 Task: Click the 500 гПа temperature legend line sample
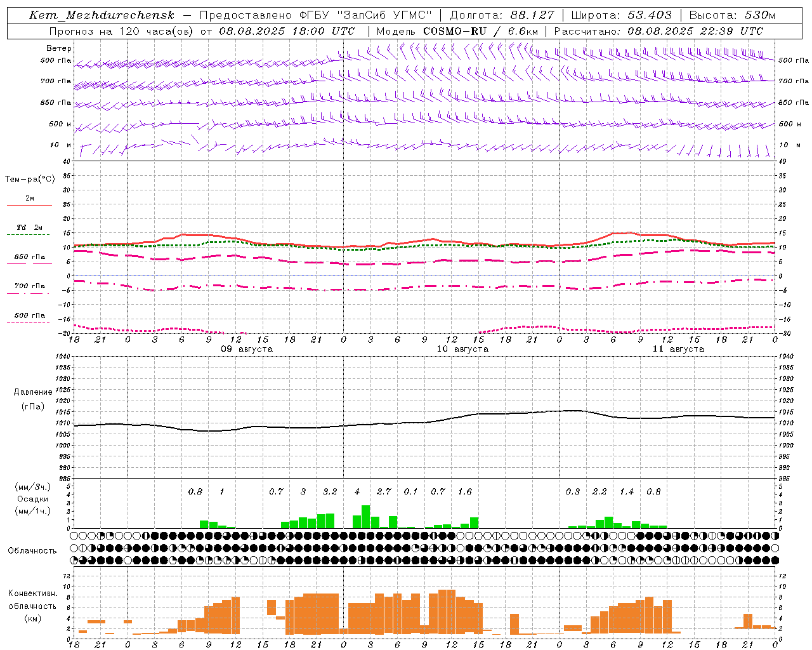pyautogui.click(x=28, y=322)
